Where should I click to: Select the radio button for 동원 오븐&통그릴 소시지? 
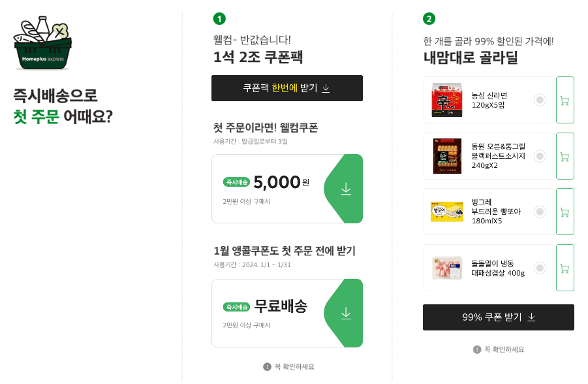[x=540, y=156]
